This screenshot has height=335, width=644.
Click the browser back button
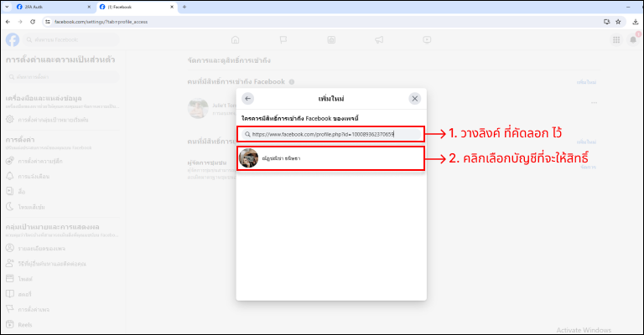coord(8,22)
